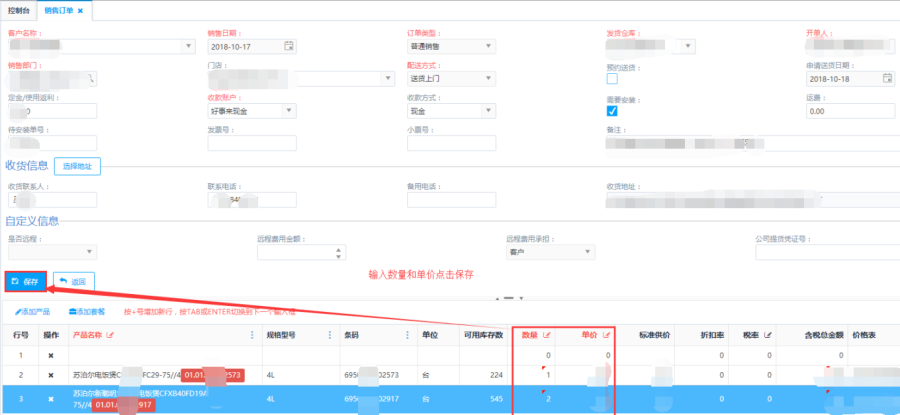This screenshot has width=900, height=415.
Task: Close the 销售订单 tab with its x icon
Action: pyautogui.click(x=79, y=10)
